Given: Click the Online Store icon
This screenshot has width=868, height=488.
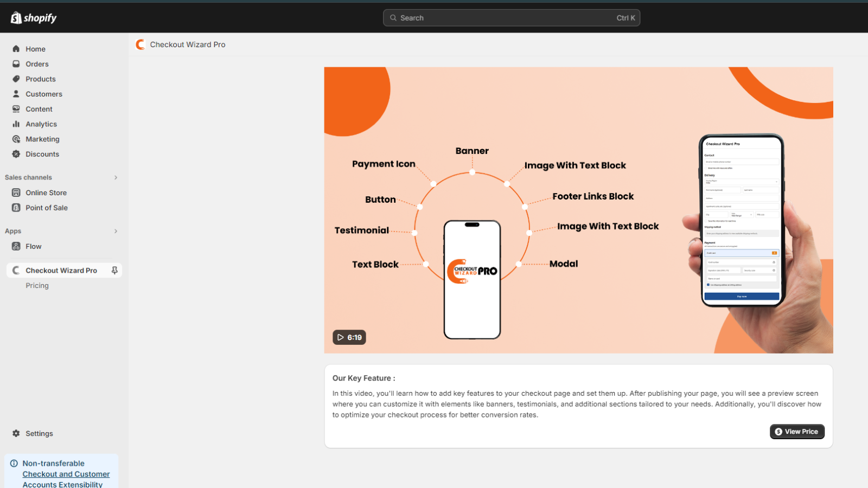Looking at the screenshot, I should [16, 192].
